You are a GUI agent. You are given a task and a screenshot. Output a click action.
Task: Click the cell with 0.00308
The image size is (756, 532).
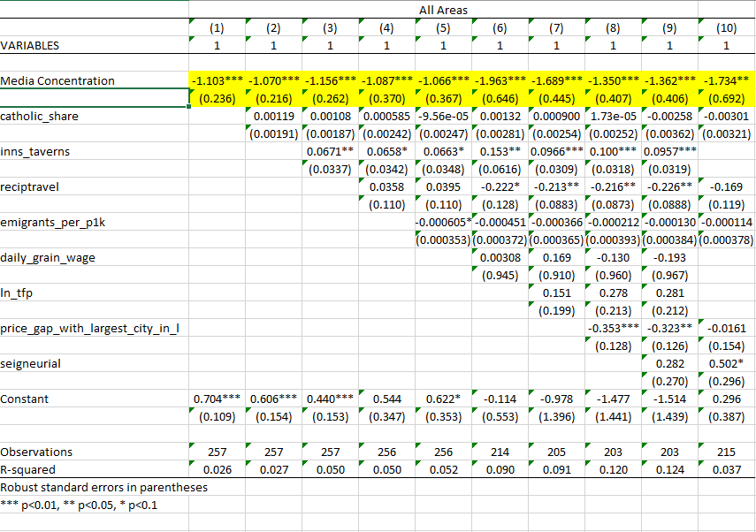click(500, 257)
